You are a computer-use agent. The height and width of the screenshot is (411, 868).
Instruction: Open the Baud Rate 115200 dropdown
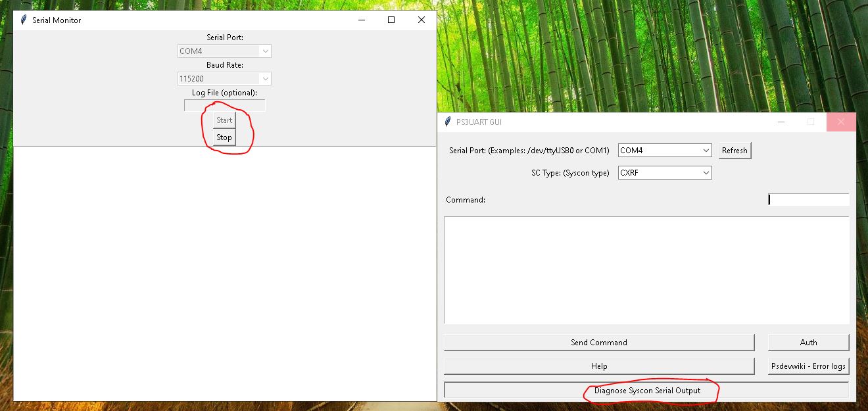point(224,78)
